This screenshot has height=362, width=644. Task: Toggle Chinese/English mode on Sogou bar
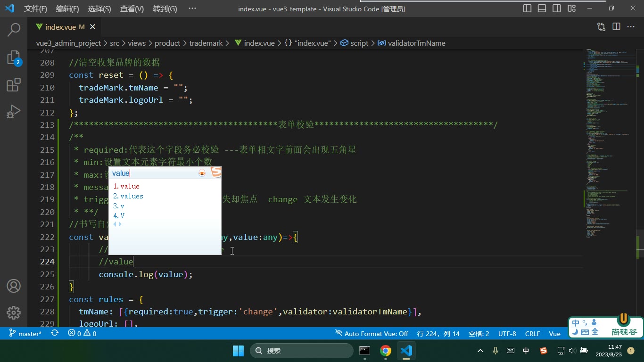pyautogui.click(x=576, y=323)
